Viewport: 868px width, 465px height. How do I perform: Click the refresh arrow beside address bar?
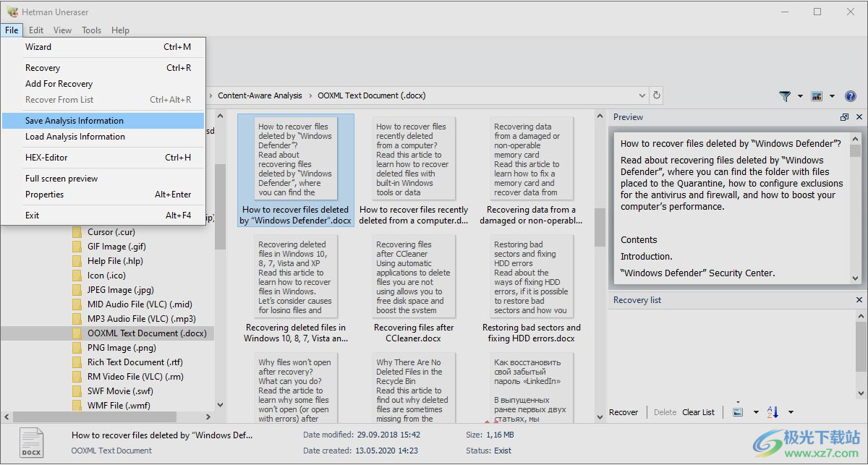657,95
